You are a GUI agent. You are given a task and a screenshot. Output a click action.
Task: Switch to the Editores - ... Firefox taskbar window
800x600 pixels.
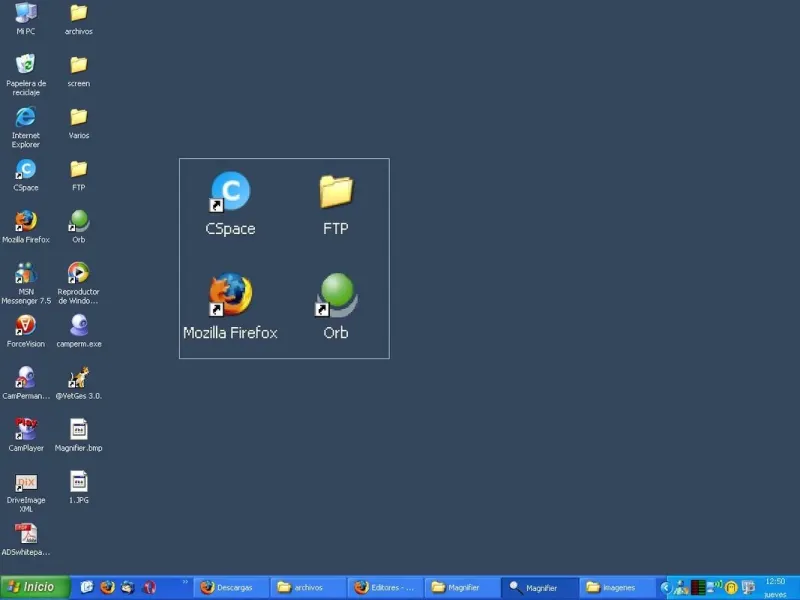click(x=385, y=588)
